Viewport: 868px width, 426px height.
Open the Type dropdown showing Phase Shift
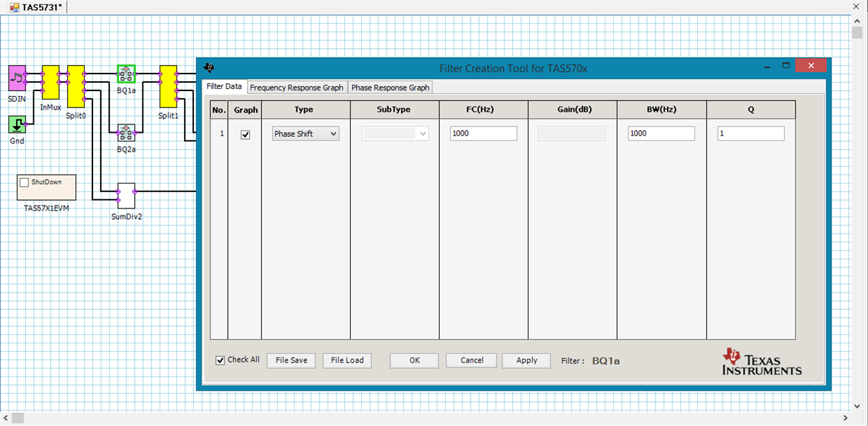(306, 134)
